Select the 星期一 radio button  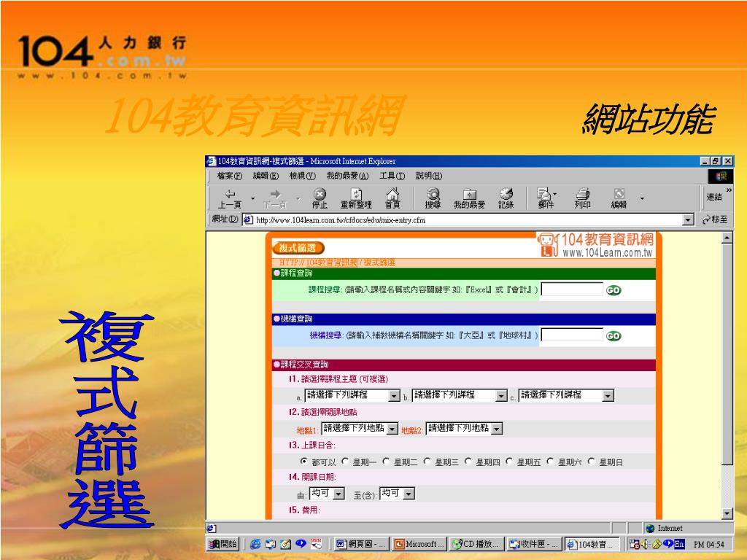pos(345,461)
